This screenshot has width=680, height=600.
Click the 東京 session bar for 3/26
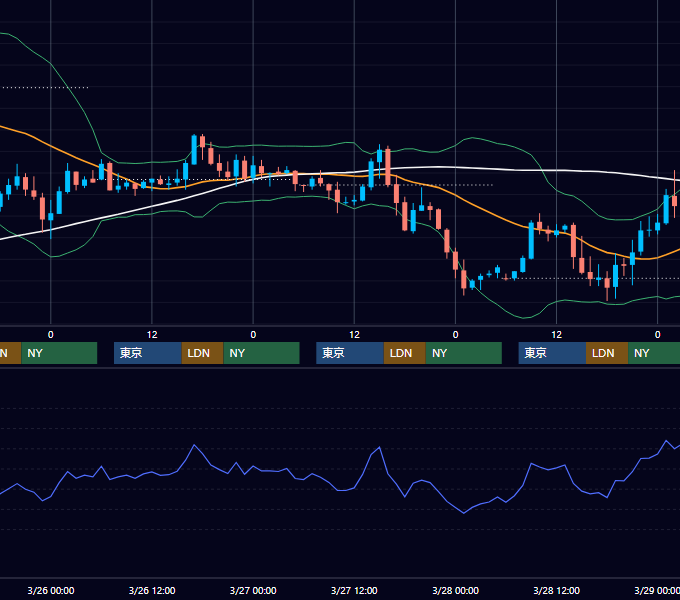147,353
